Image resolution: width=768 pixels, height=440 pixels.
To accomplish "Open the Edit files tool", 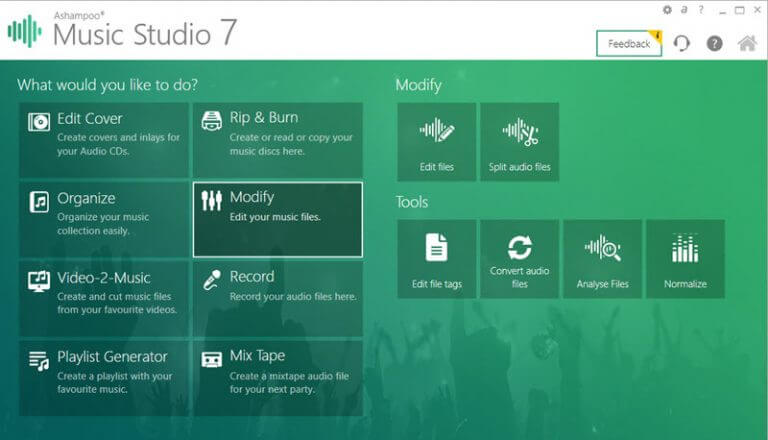I will (x=436, y=142).
